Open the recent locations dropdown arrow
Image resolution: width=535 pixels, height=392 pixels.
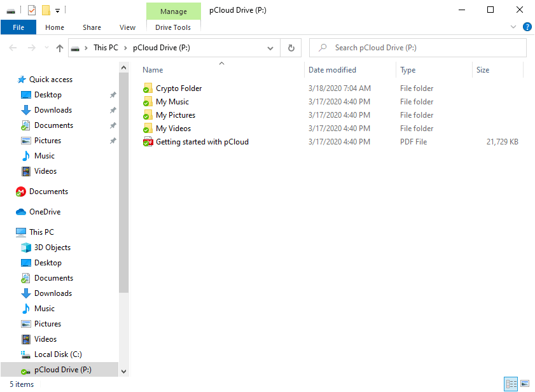tap(46, 48)
